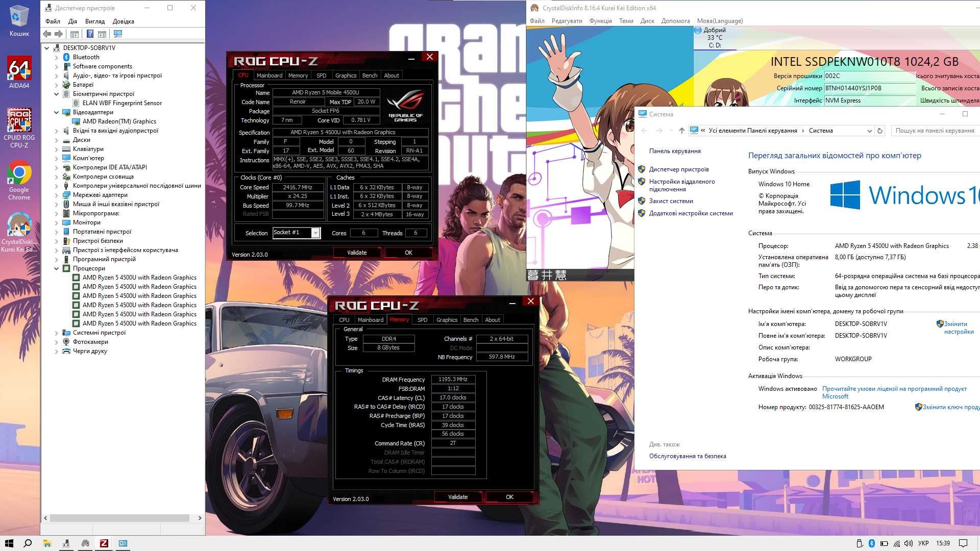
Task: Click the safely remove hardware USB tray icon
Action: [860, 543]
